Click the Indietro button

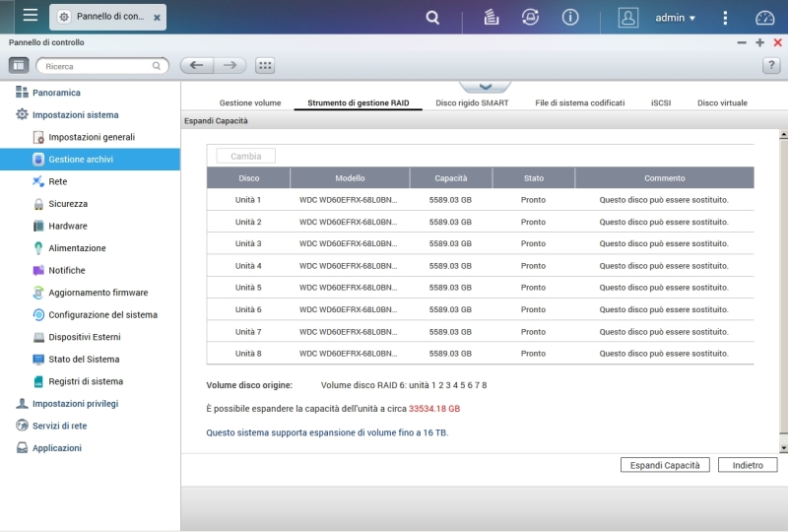(x=748, y=465)
